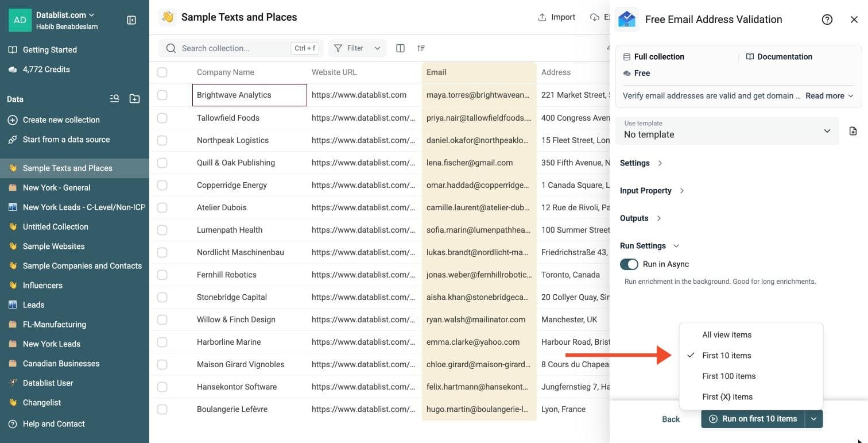The width and height of the screenshot is (868, 443).
Task: Expand Read more description
Action: coord(829,96)
